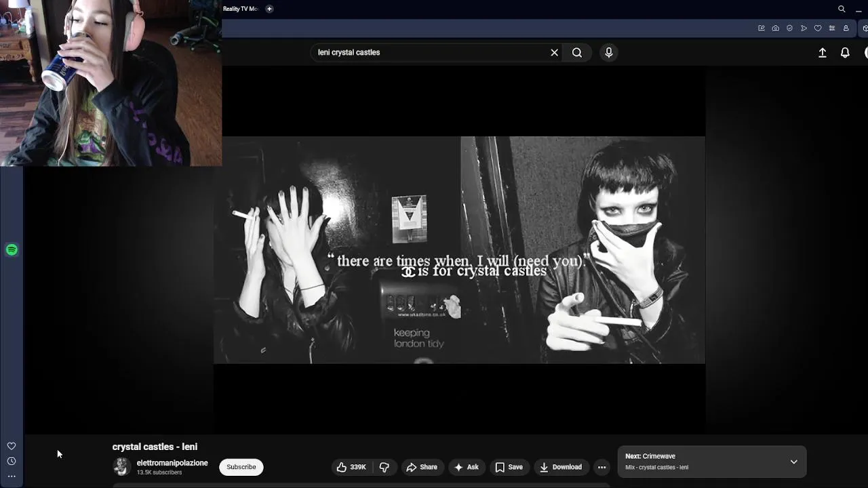Search with voice microphone button

click(609, 52)
